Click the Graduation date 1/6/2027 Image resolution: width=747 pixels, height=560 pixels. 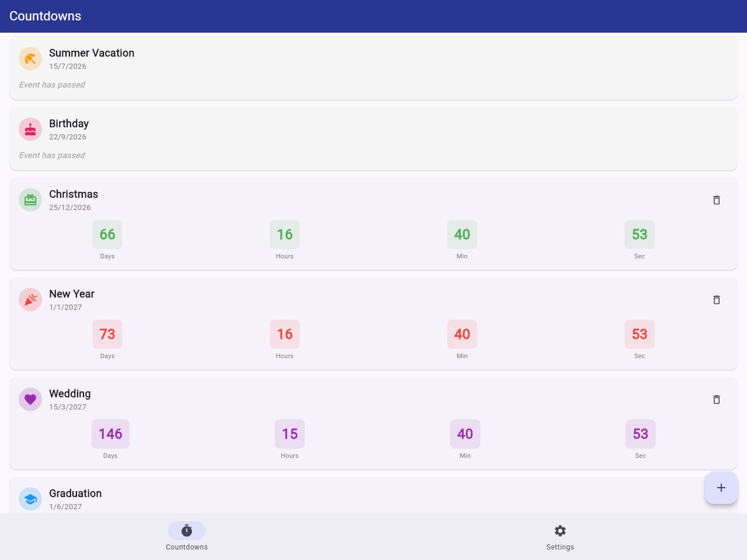[65, 507]
